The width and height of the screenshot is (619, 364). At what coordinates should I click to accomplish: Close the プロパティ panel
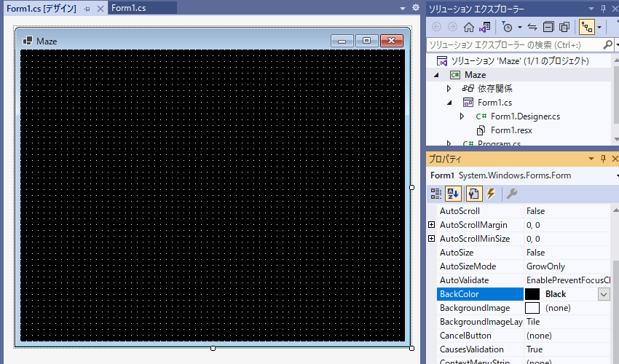(615, 159)
